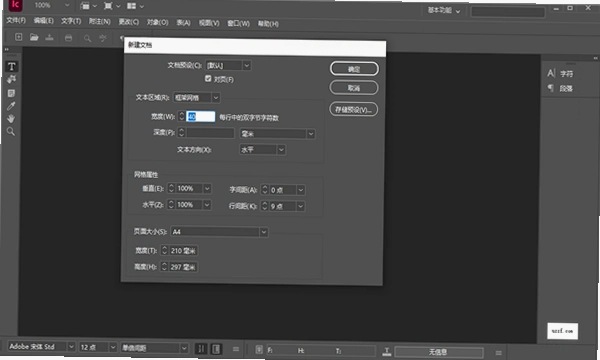Open the 水平 horizontal scale dropdown
This screenshot has width=600, height=360.
(x=207, y=205)
